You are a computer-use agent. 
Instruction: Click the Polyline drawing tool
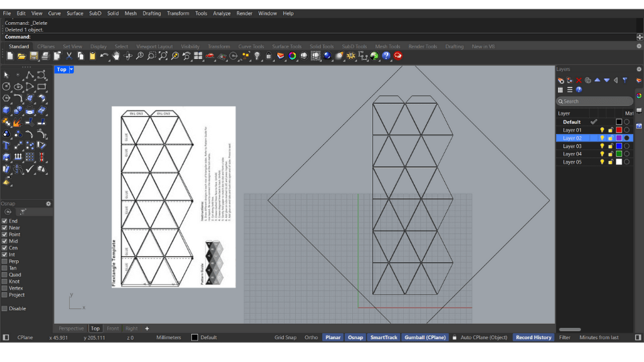click(30, 74)
